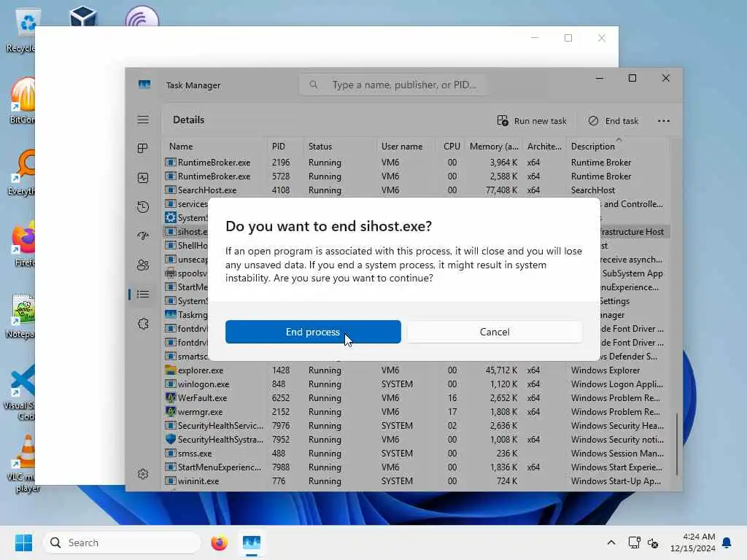
Task: Sort by the Name column header
Action: click(x=214, y=147)
